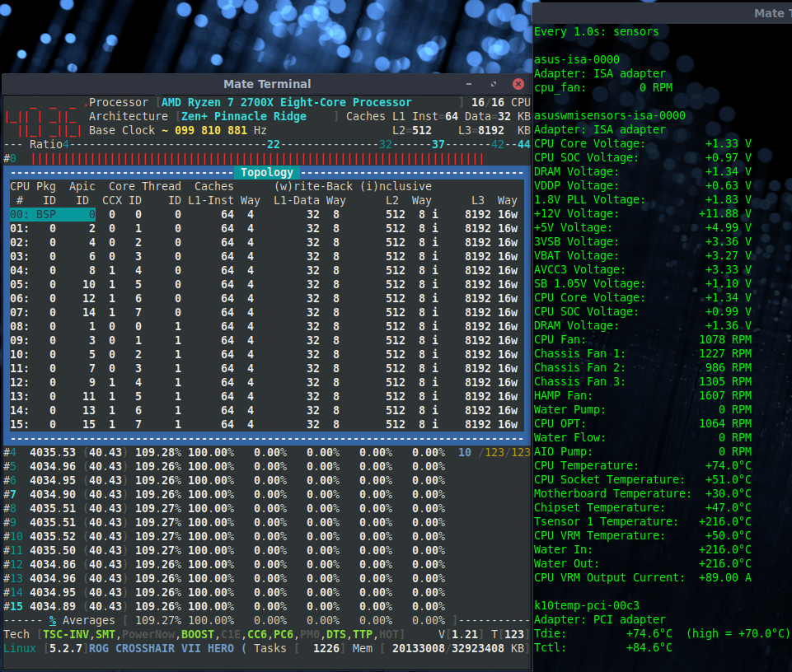Click the TSC-INV tech flag
This screenshot has width=792, height=672.
[x=66, y=635]
